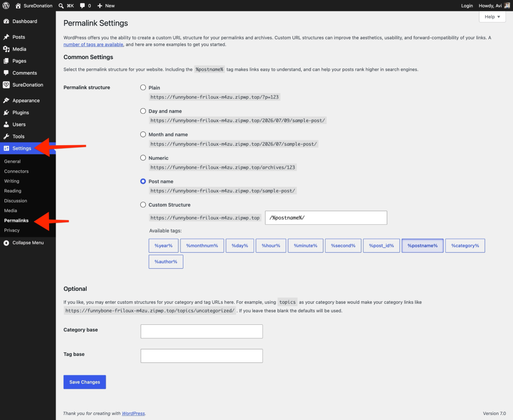
Task: Insert the %second% tag button
Action: (343, 246)
